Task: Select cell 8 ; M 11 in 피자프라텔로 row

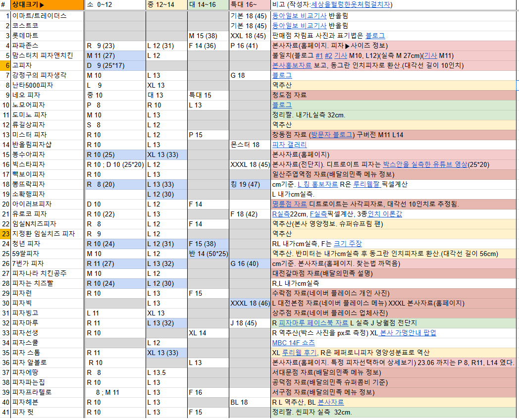Action: click(115, 393)
